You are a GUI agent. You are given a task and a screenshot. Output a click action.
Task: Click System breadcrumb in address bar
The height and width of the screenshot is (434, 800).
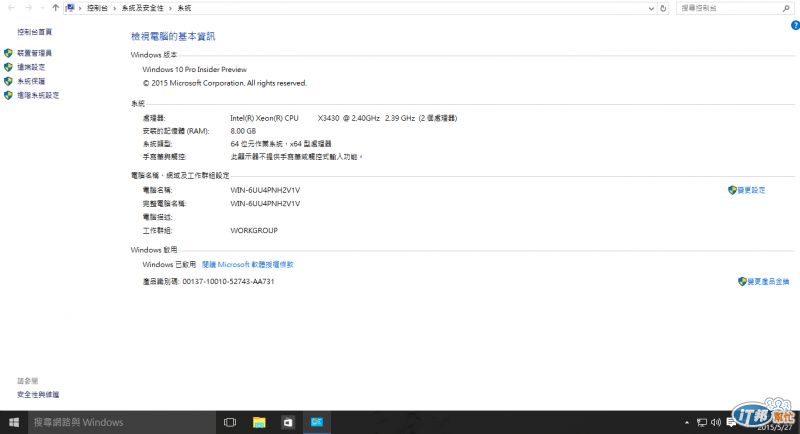tap(184, 8)
